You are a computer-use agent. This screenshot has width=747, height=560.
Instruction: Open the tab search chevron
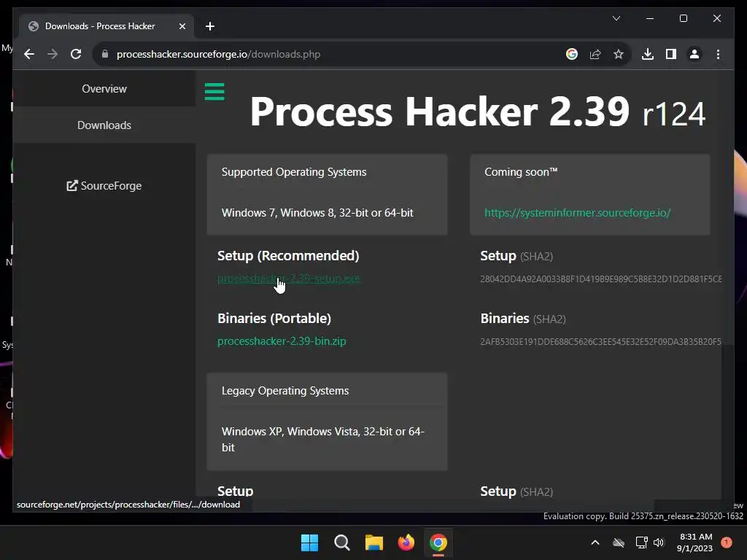616,18
